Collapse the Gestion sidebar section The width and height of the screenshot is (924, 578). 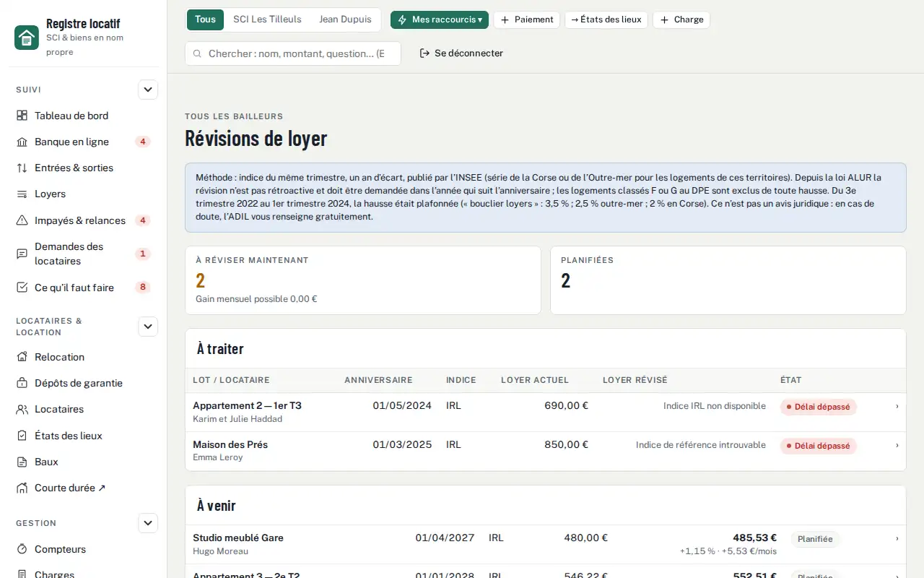point(148,523)
